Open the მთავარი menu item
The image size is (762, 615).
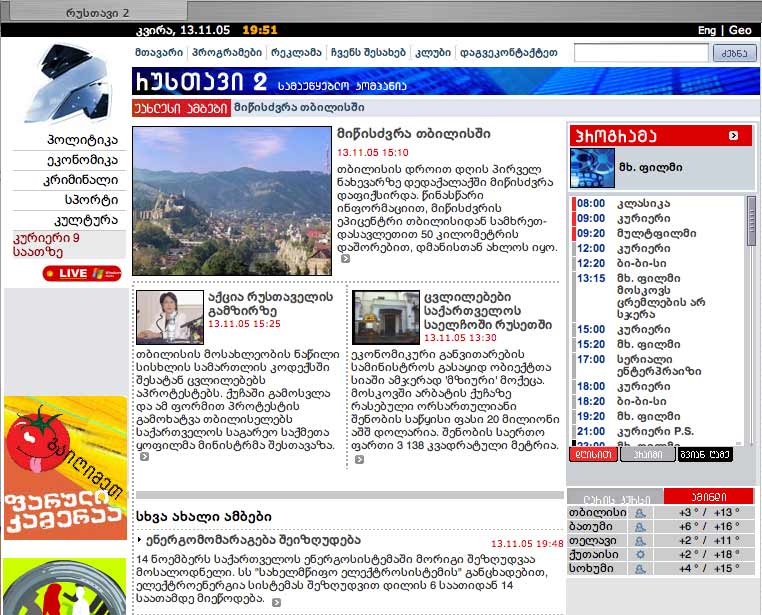(x=159, y=52)
